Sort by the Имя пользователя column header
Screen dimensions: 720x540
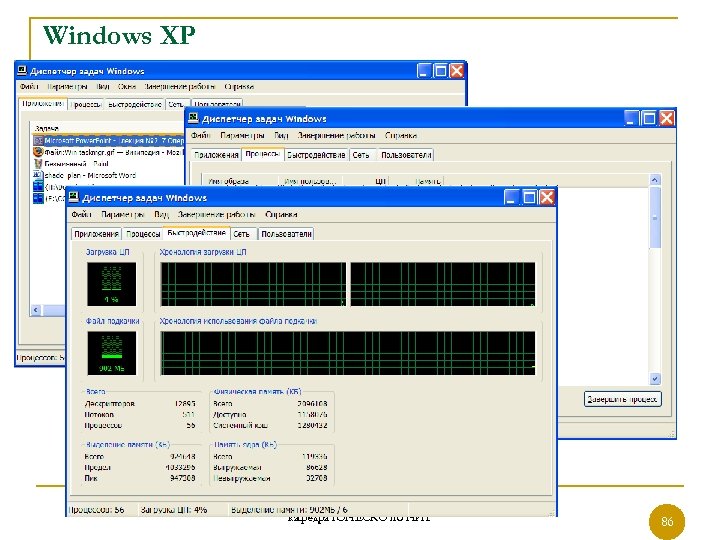click(x=311, y=180)
